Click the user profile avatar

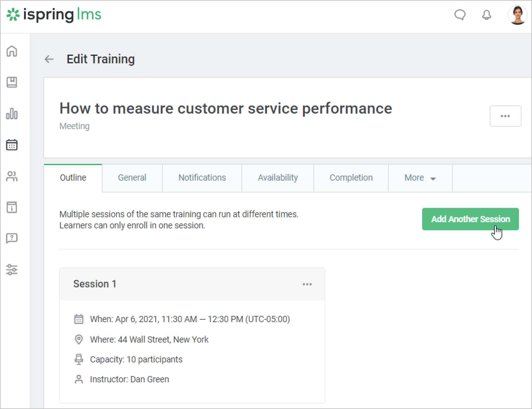(x=517, y=15)
